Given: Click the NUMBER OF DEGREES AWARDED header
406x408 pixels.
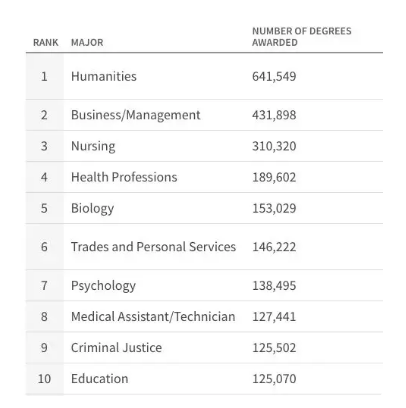Looking at the screenshot, I should coord(302,37).
